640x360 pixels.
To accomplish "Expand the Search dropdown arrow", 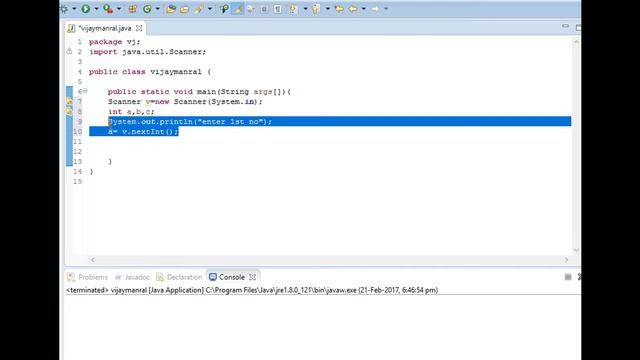I will (x=210, y=9).
